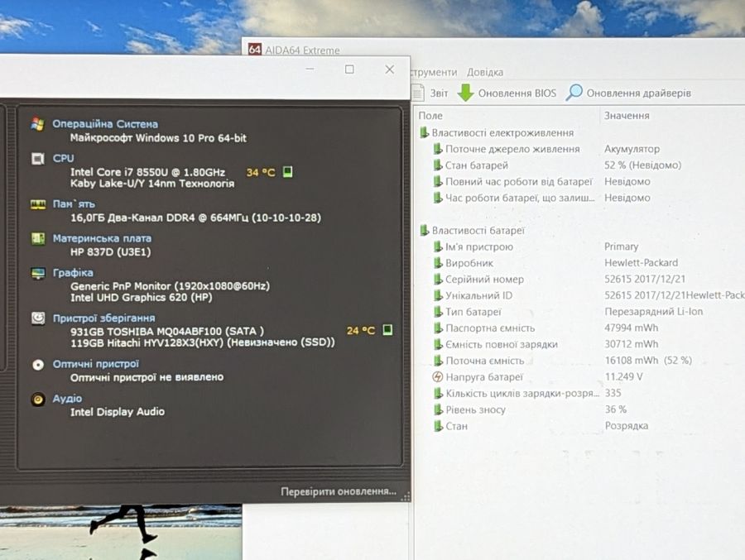Open the Материнська плата section link

tap(102, 238)
